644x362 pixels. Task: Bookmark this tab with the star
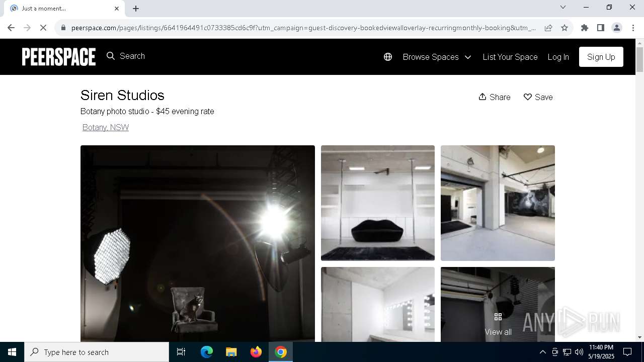pos(565,28)
